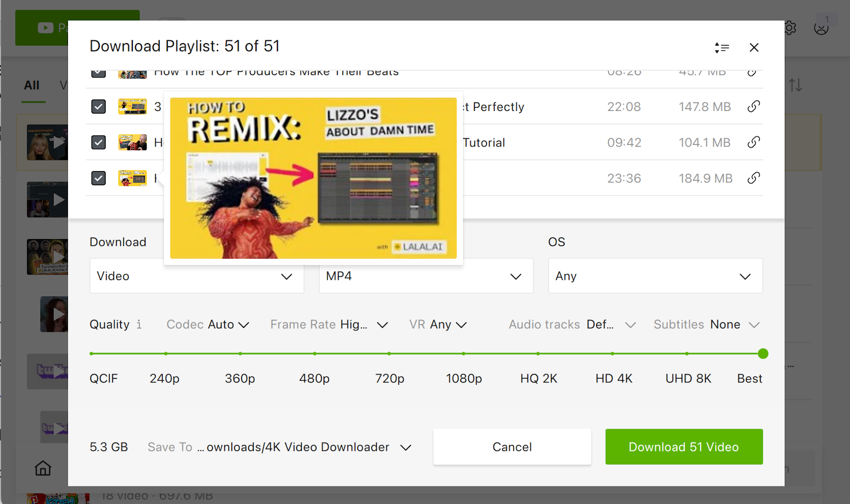
Task: Click the home icon in the background window
Action: 43,468
